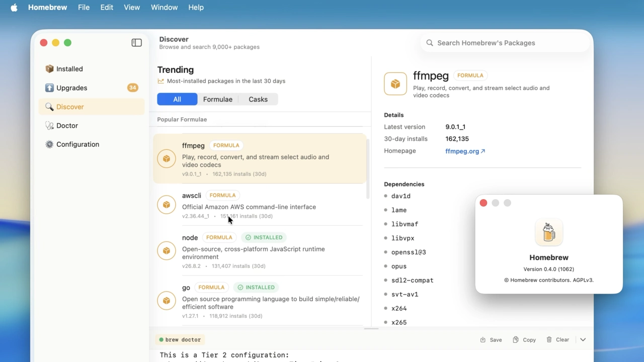Go to Upgrades in the sidebar
The image size is (644, 362).
[92, 88]
